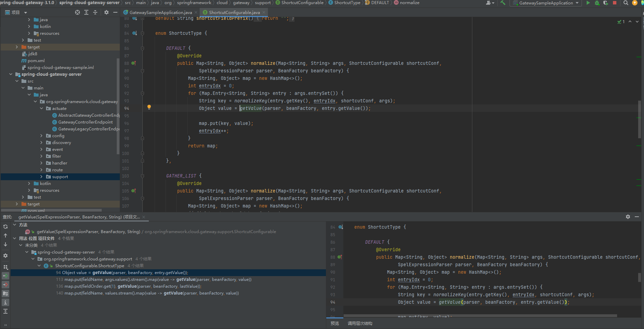Viewport: 644px width, 329px height.
Task: Switch to the GatewaySampleApplication.java editor tab
Action: [160, 13]
